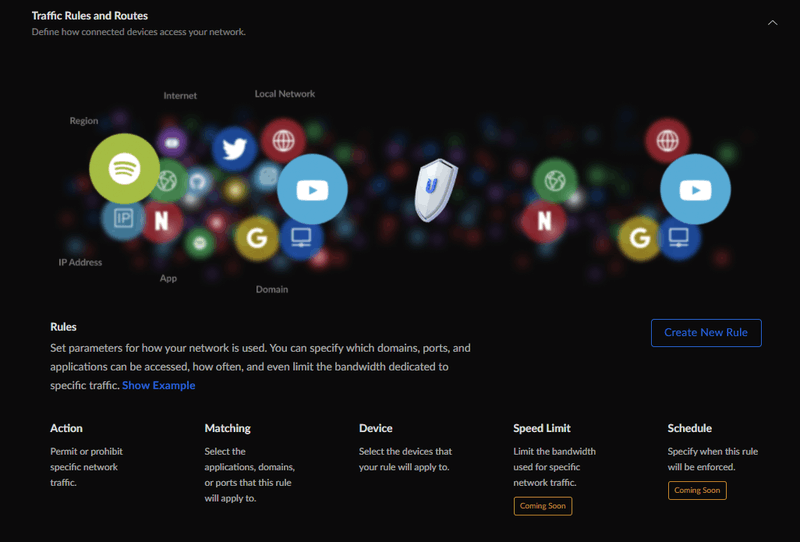The width and height of the screenshot is (800, 542).
Task: Click the blue Twitter bird icon
Action: [x=234, y=149]
